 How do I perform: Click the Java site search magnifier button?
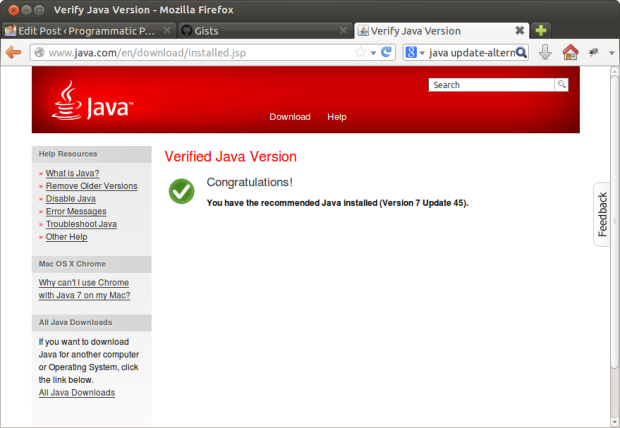pyautogui.click(x=561, y=85)
